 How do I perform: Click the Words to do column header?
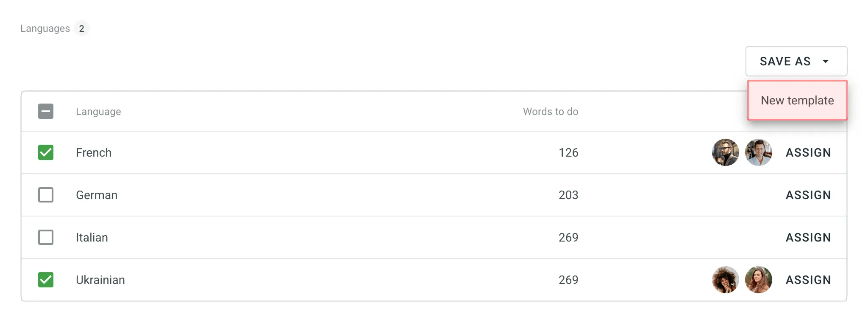[x=550, y=112]
